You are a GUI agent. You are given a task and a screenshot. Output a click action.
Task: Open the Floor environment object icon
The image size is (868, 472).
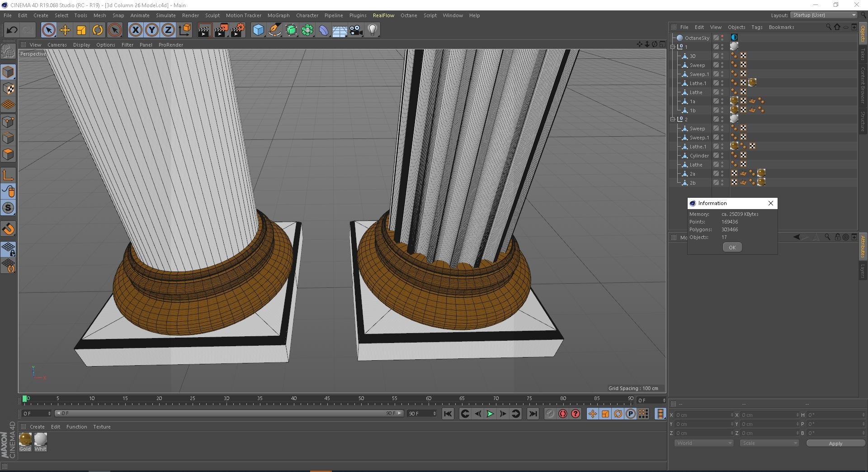pyautogui.click(x=340, y=30)
